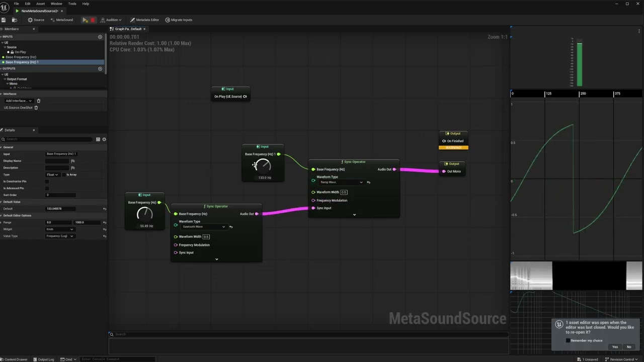Open Add Interface dropdown
This screenshot has width=644, height=362.
[x=19, y=101]
